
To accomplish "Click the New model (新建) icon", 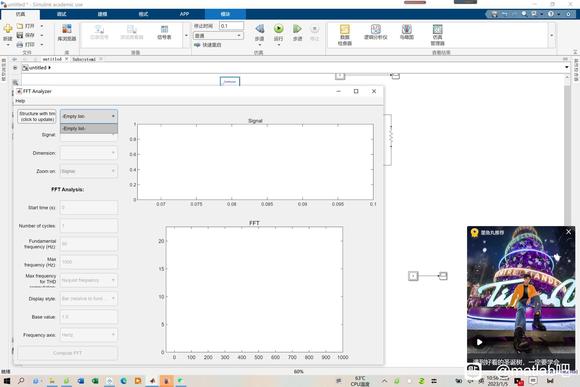I will tap(8, 29).
